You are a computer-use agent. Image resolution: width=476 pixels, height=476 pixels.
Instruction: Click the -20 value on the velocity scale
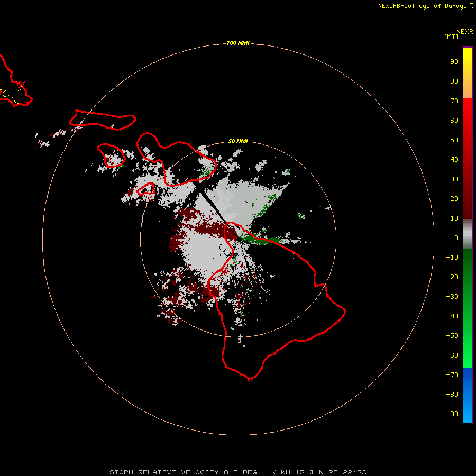point(452,277)
